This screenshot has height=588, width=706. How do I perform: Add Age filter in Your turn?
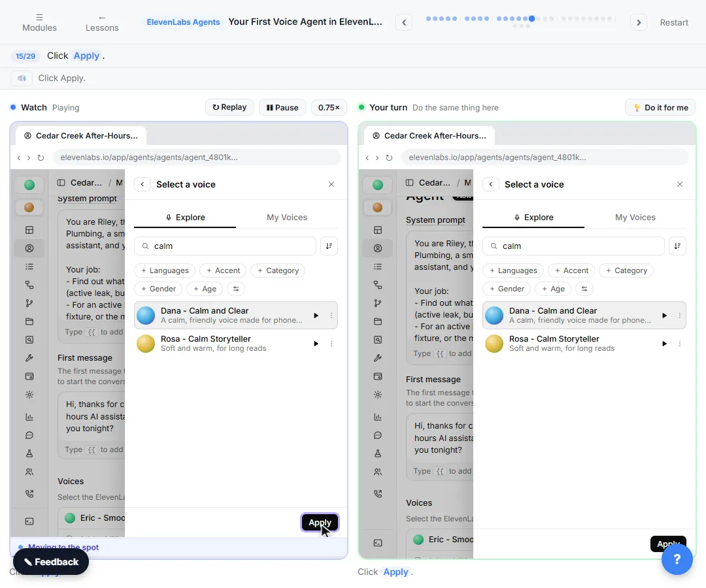553,289
